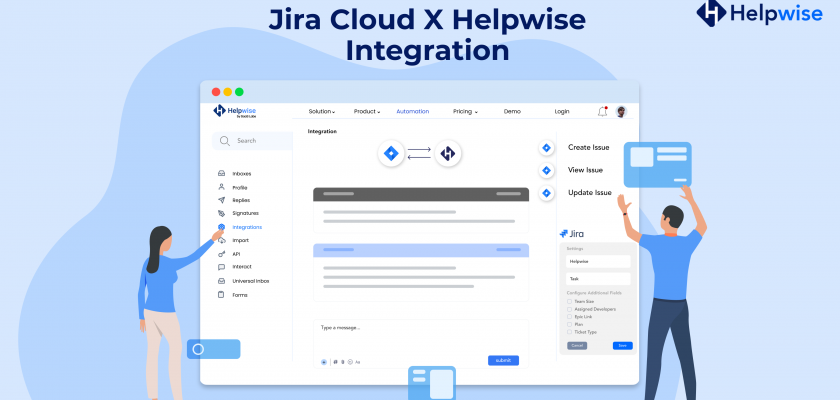
Task: Click the notification bell icon
Action: 602,112
